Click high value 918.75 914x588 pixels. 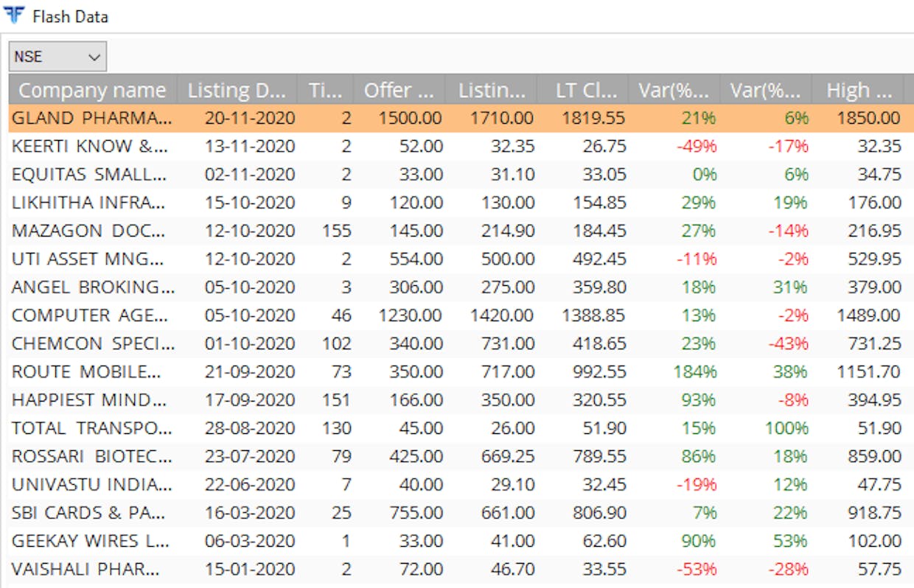point(873,513)
